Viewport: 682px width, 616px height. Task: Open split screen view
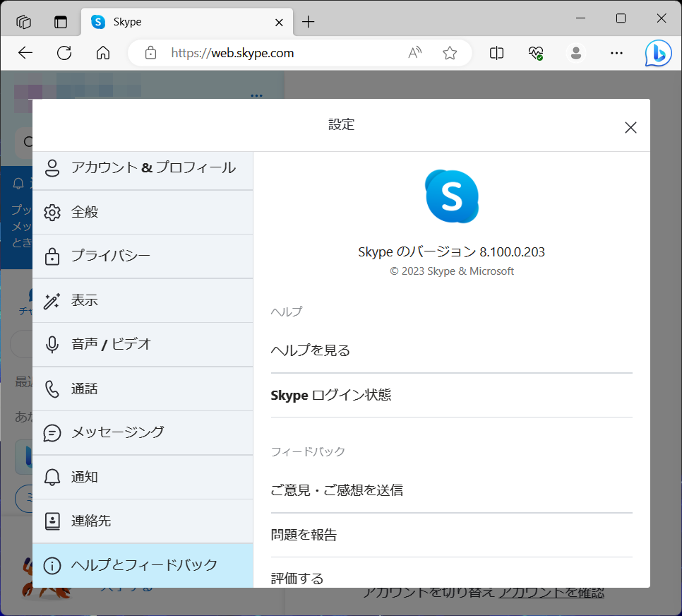point(496,53)
